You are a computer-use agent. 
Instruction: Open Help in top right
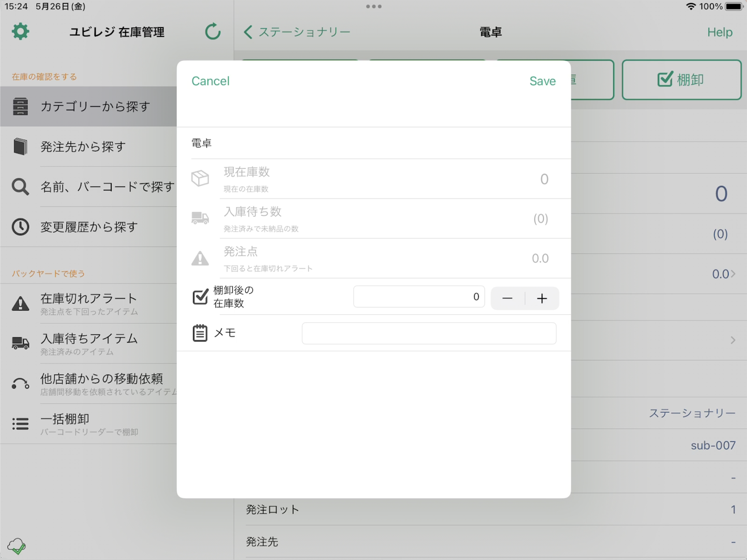click(x=720, y=32)
